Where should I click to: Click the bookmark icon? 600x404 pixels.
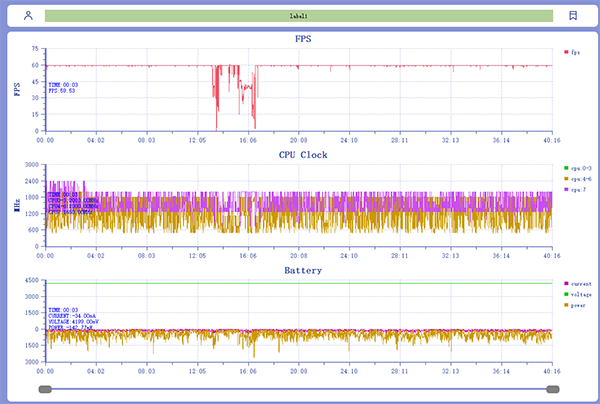(573, 16)
